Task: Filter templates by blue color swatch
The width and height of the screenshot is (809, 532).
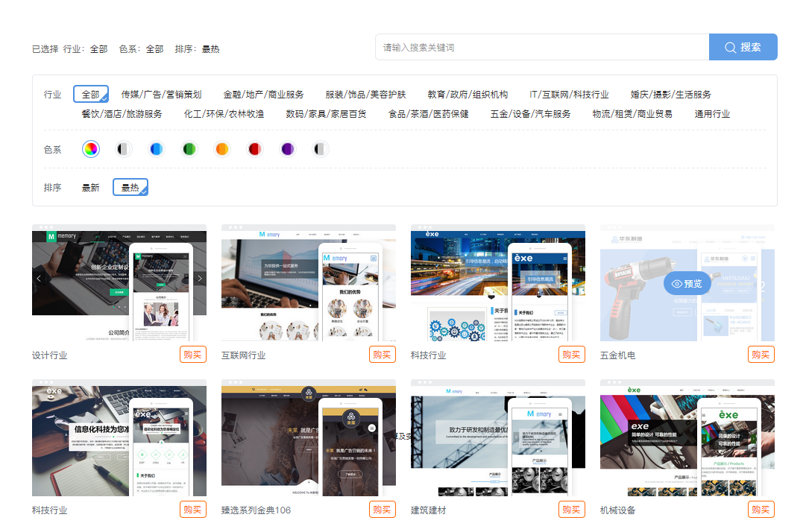Action: pyautogui.click(x=156, y=149)
